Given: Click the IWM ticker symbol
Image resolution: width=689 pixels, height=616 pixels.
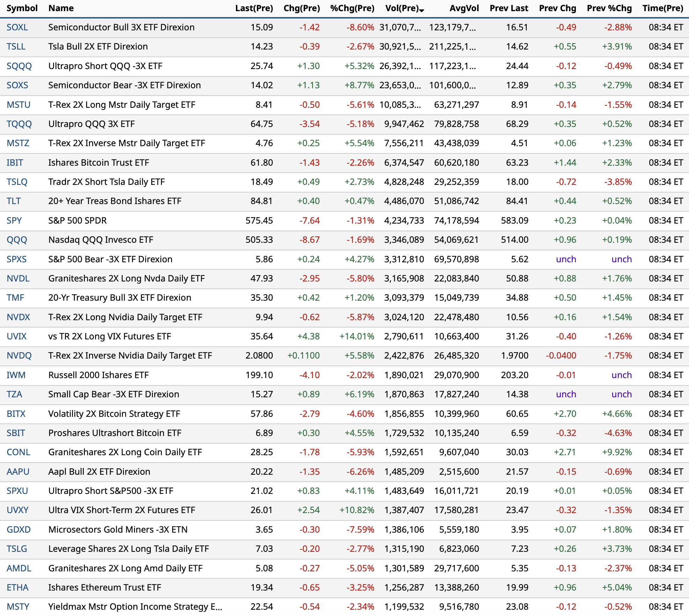Looking at the screenshot, I should tap(16, 375).
